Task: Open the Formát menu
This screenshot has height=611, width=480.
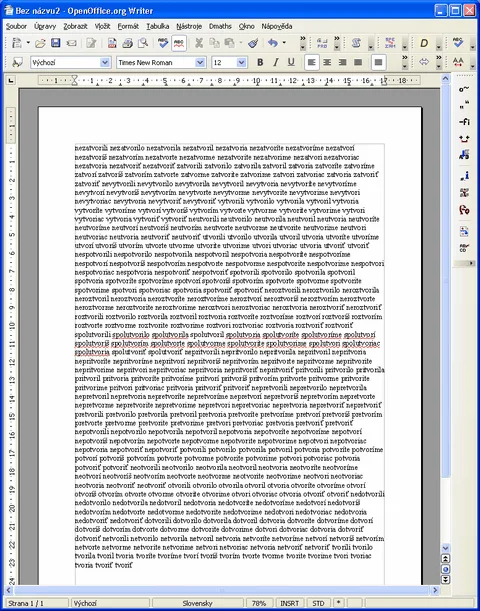Action: click(x=128, y=26)
